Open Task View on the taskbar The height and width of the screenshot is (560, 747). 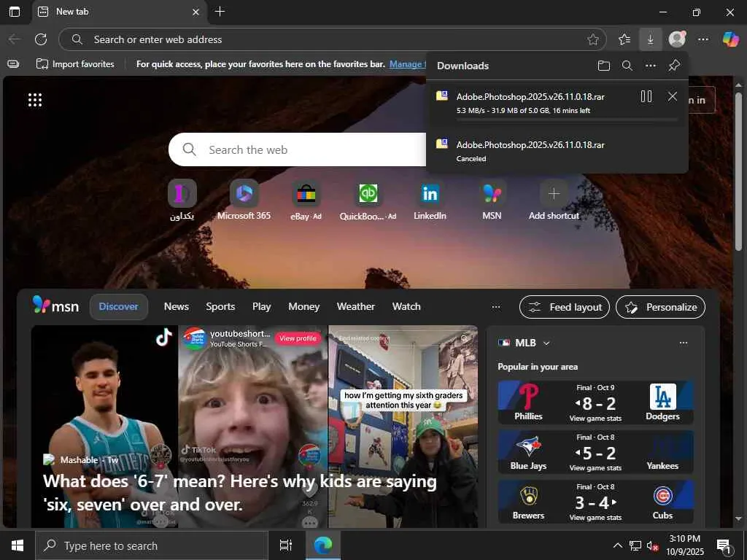click(x=286, y=545)
